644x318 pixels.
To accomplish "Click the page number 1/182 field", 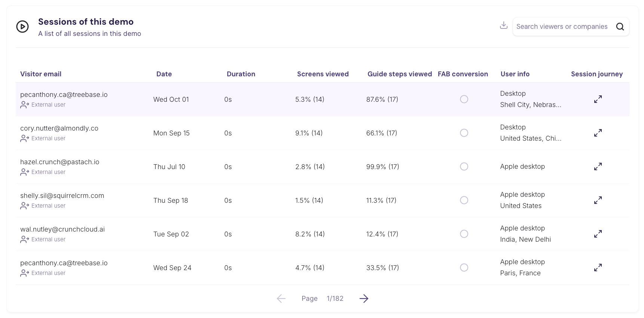I will (335, 299).
